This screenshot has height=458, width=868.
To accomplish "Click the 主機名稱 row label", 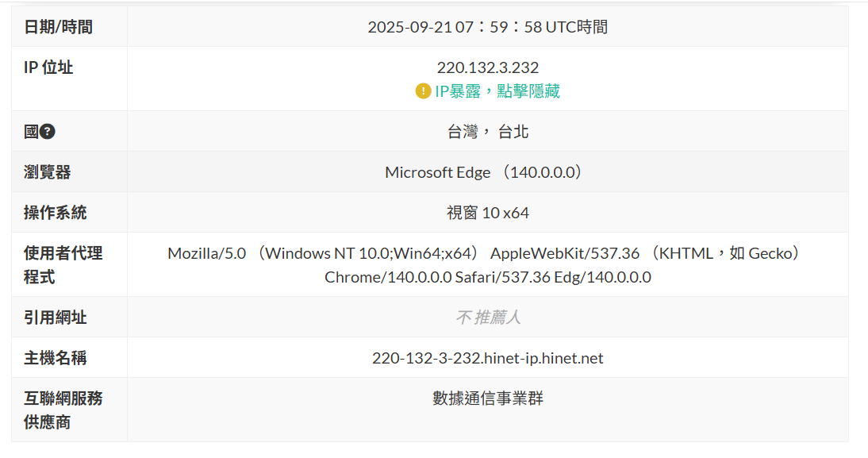I will 55,358.
